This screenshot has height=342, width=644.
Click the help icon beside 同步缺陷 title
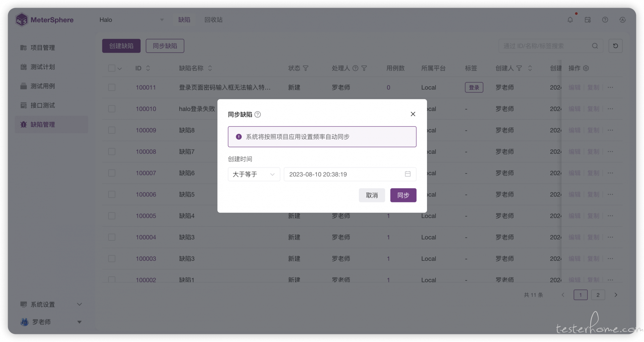258,114
